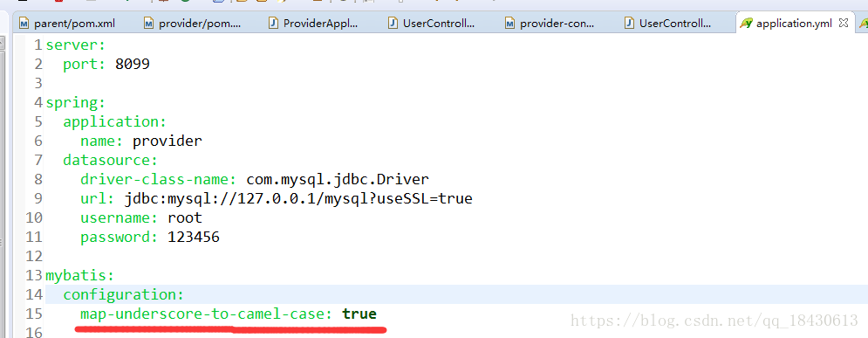Click the 'server:' key on line 1
868x338 pixels.
pos(75,45)
